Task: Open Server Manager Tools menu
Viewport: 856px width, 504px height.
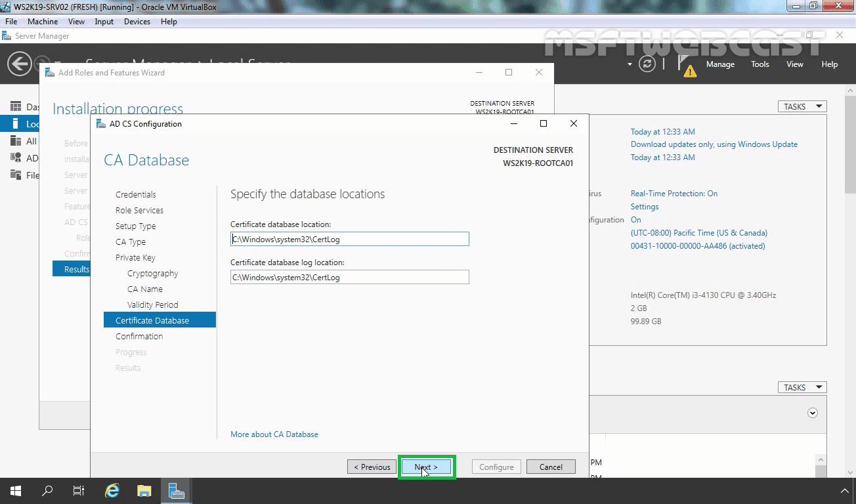Action: [760, 64]
